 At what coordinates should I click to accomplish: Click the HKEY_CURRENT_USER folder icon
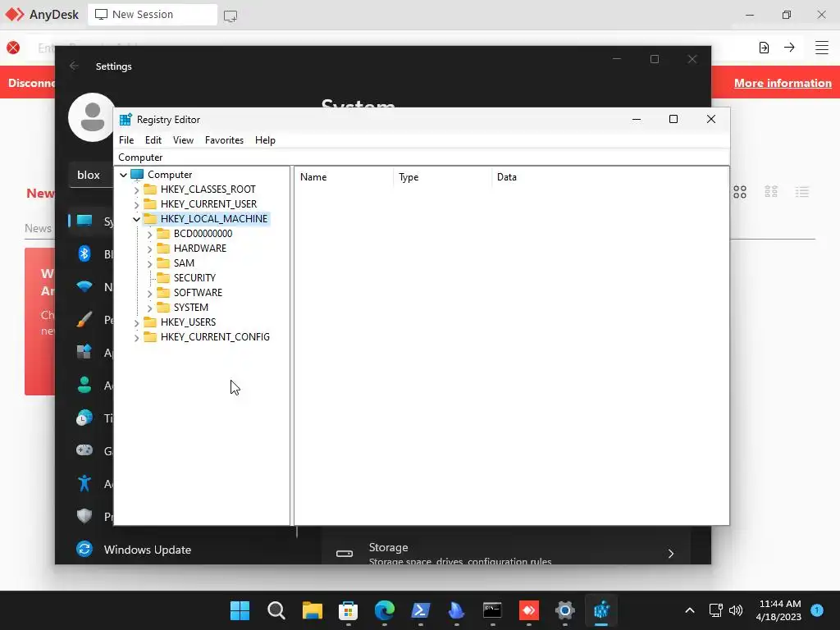coord(150,204)
